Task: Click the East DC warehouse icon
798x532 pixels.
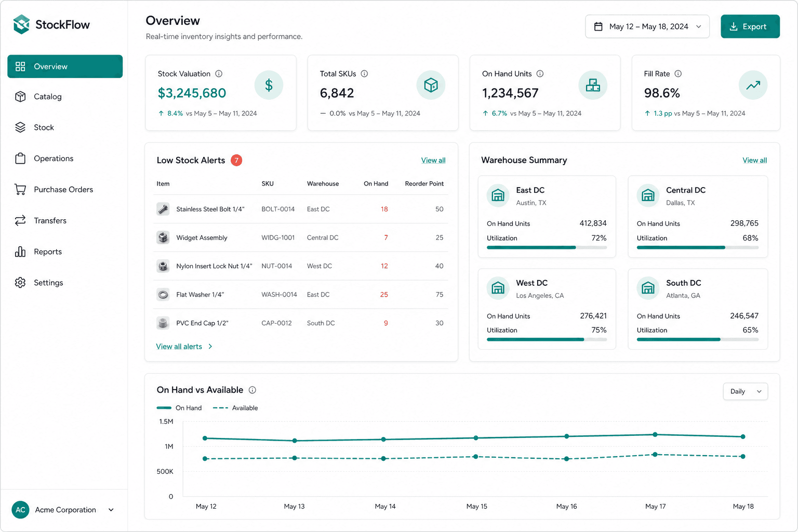Action: (498, 195)
